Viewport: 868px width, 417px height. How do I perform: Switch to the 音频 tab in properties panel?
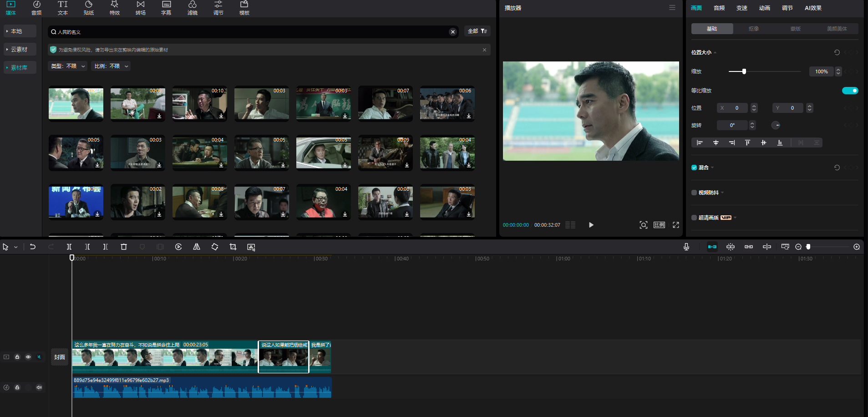pyautogui.click(x=719, y=8)
